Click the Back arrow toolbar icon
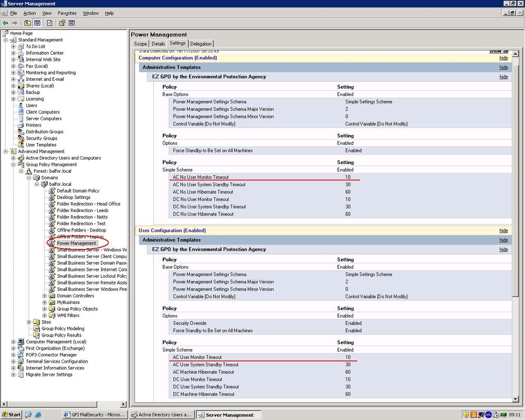The height and width of the screenshot is (420, 525). coord(5,23)
